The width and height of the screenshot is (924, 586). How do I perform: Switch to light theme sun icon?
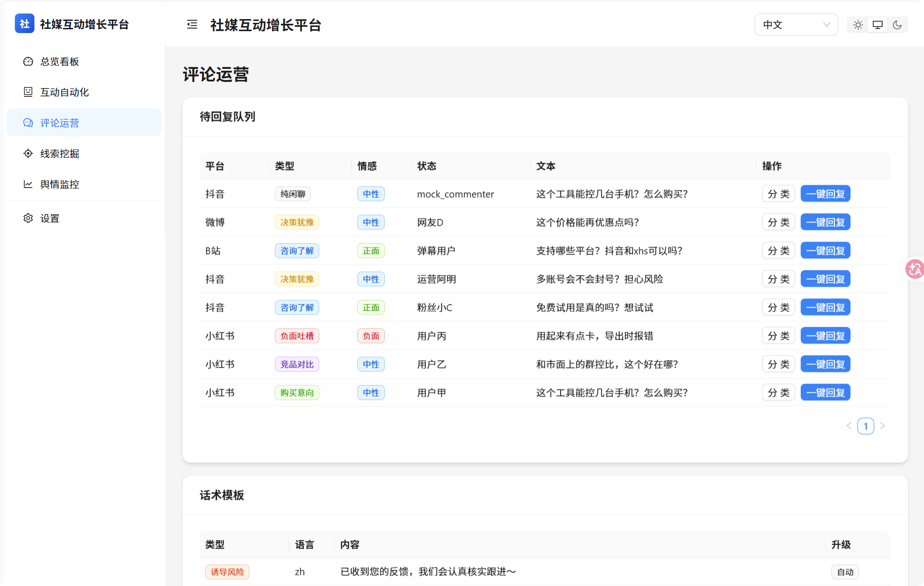pos(858,25)
